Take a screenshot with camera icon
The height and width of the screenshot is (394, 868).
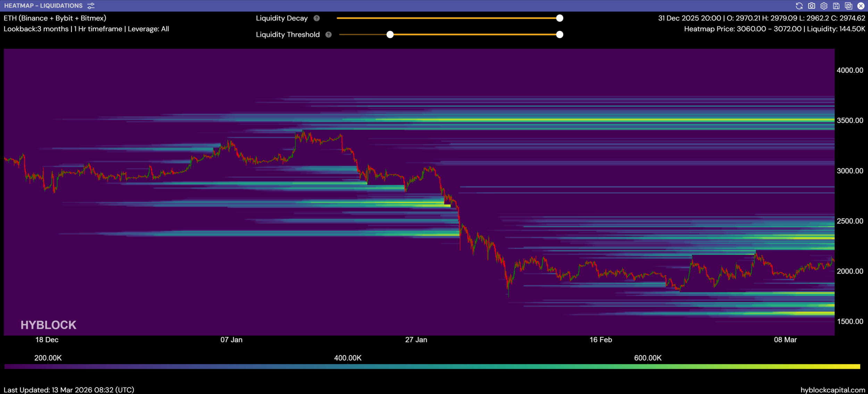point(811,6)
